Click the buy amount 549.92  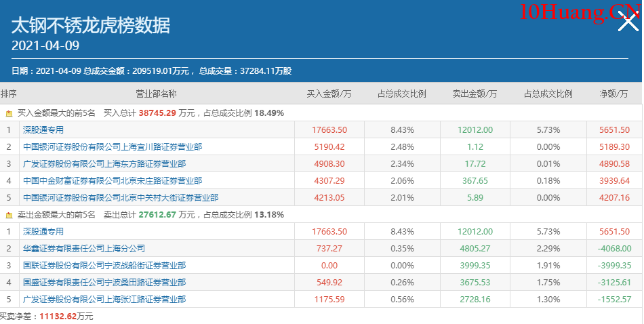click(x=329, y=283)
